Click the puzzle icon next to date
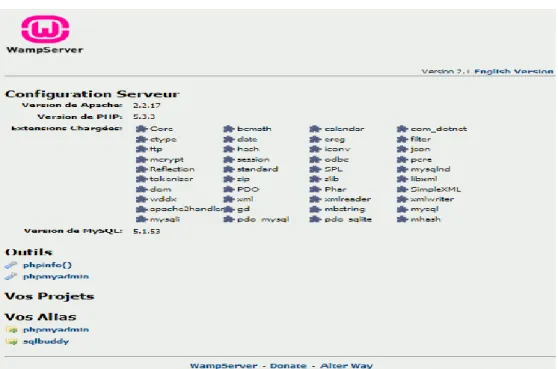Screen dimensions: 558x369 click(229, 139)
